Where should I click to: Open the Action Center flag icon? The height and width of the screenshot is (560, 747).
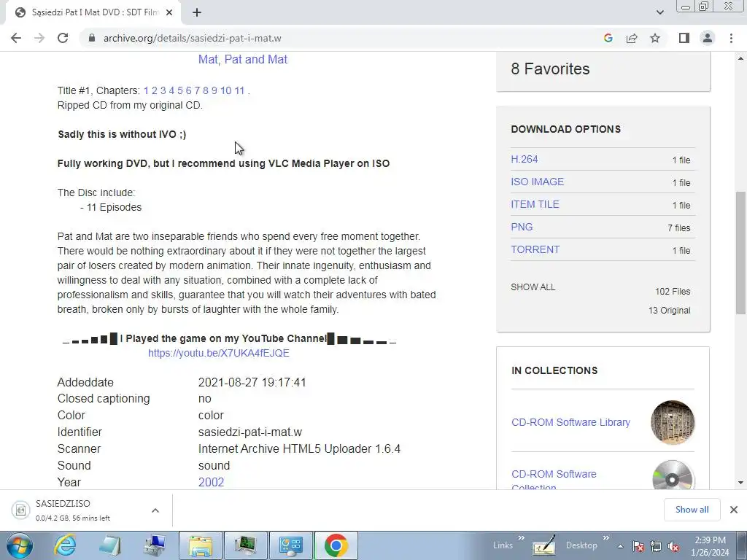point(638,547)
